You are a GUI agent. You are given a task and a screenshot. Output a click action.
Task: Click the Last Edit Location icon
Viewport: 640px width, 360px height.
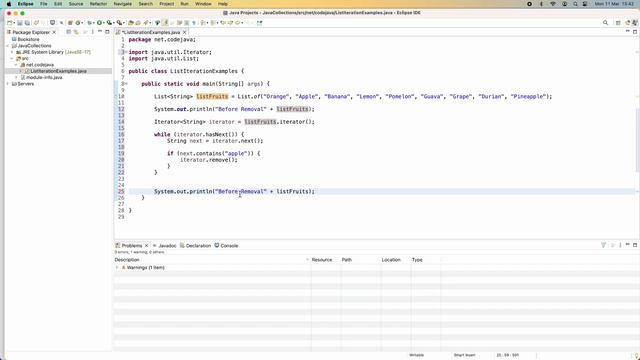[x=223, y=23]
